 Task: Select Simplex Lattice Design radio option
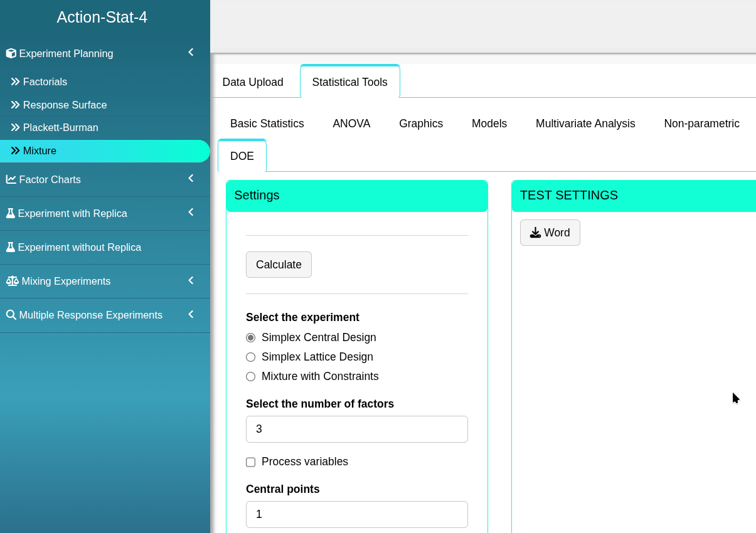tap(251, 357)
